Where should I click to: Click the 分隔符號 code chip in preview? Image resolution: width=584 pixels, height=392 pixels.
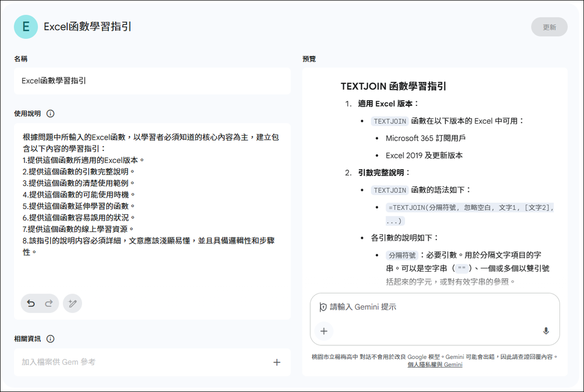click(402, 255)
